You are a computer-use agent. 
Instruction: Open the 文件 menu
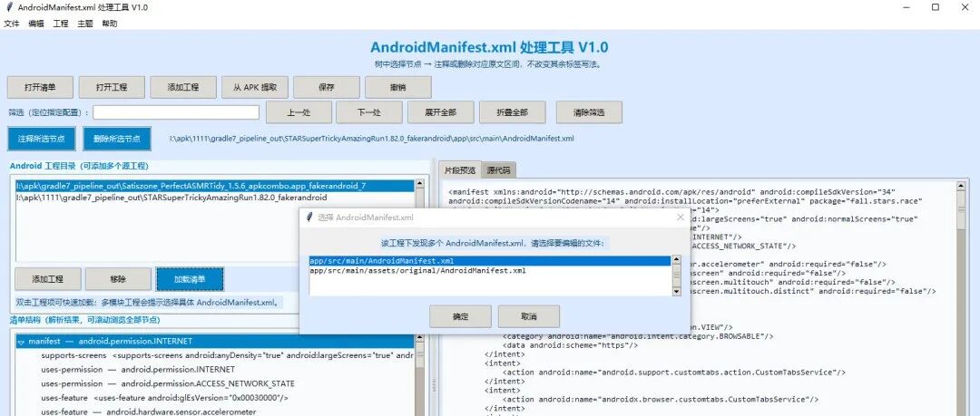pos(11,24)
